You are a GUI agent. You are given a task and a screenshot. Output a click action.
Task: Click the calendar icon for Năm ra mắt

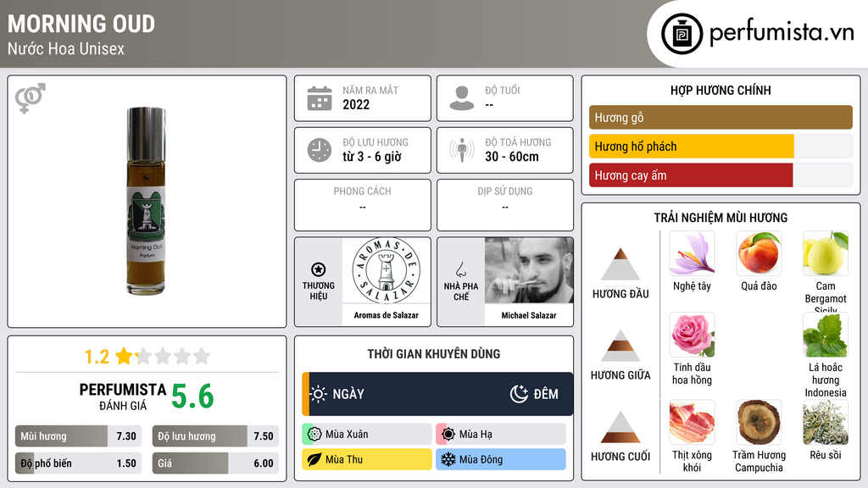point(320,98)
